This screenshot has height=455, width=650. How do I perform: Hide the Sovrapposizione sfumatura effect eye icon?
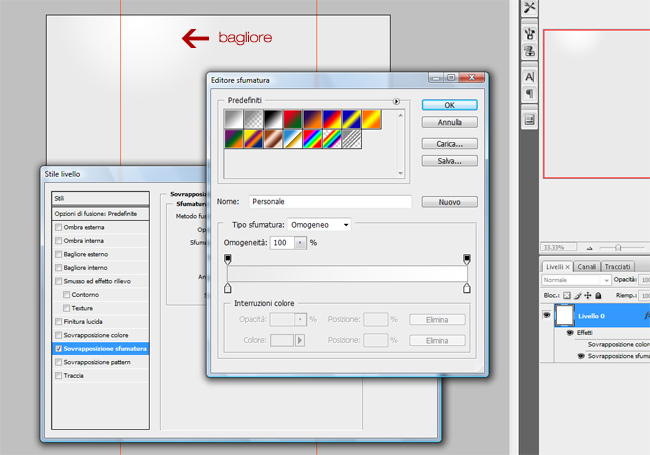tap(581, 356)
